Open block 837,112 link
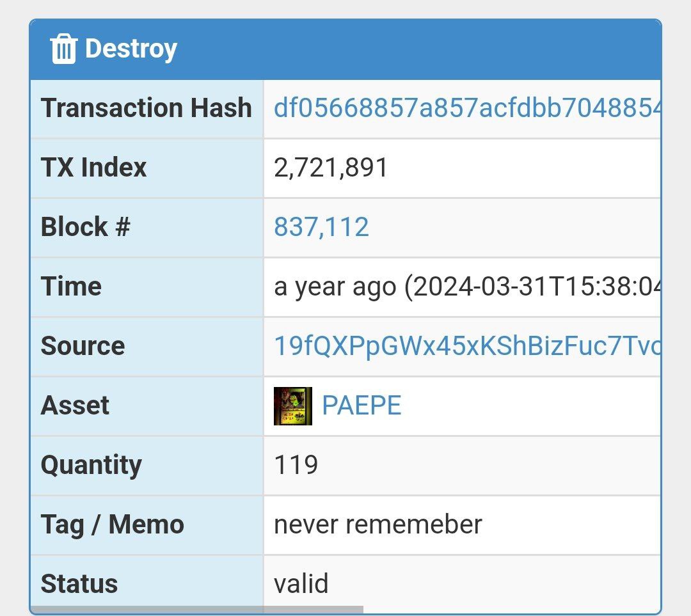This screenshot has height=616, width=691. tap(321, 227)
